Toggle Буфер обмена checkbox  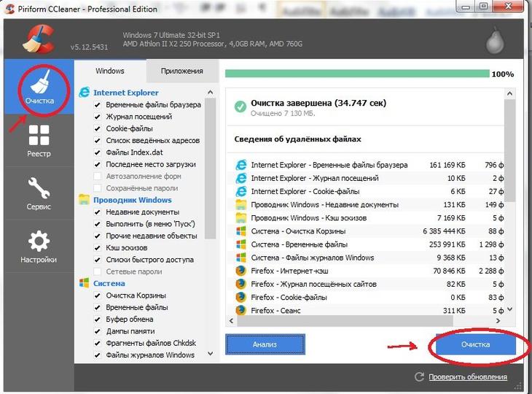click(x=98, y=320)
